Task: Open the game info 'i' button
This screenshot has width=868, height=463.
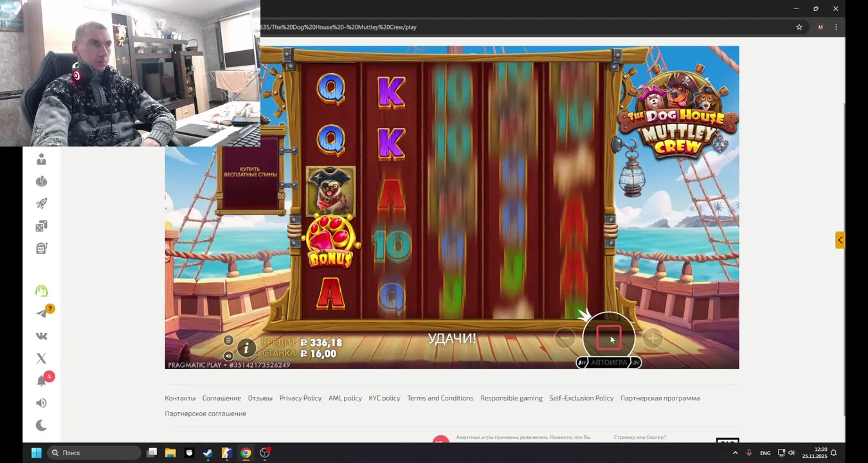Action: [246, 348]
